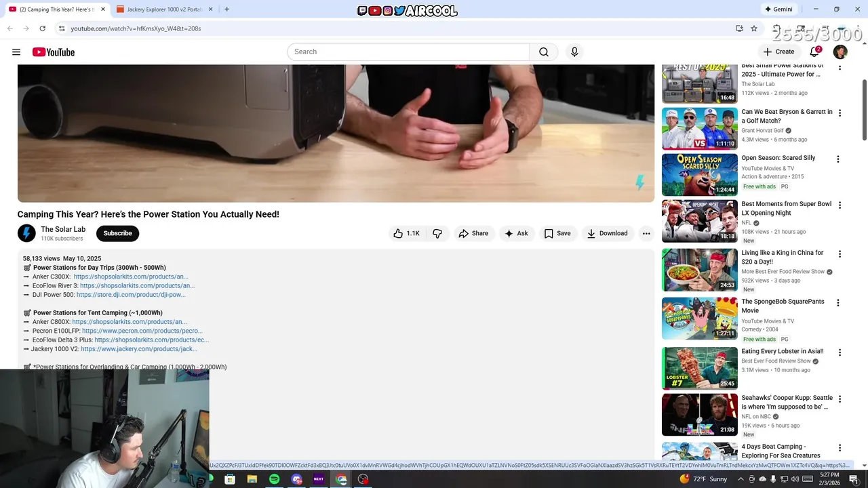Image resolution: width=868 pixels, height=488 pixels.
Task: Open new browser tab with plus
Action: [x=226, y=9]
